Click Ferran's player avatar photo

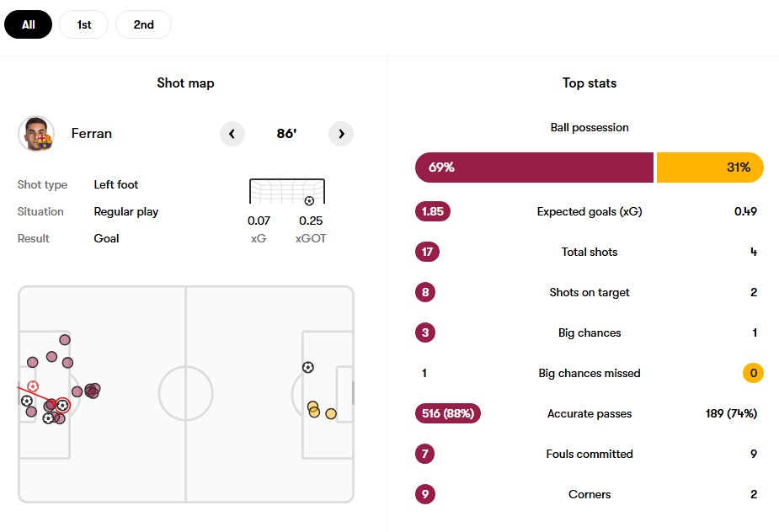coord(35,134)
